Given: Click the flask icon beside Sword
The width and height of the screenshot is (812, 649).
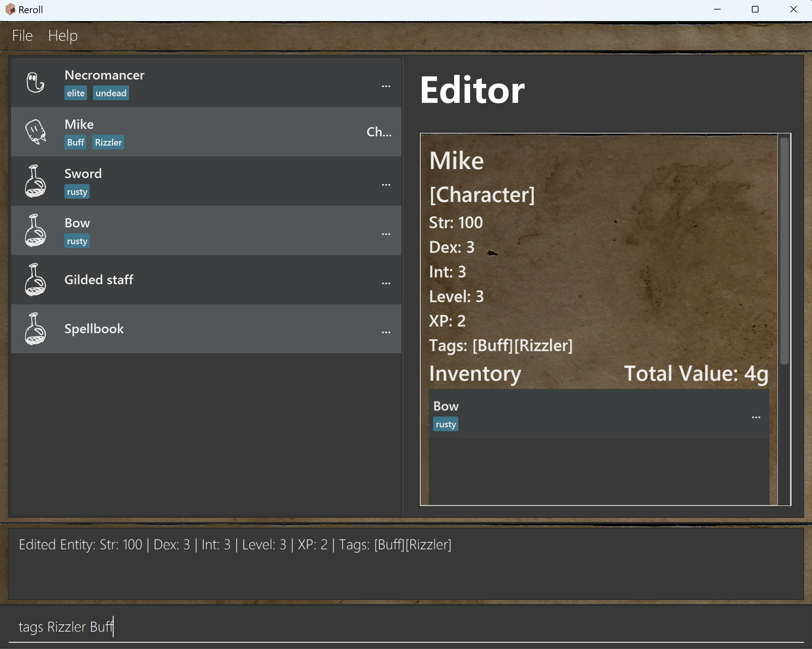Looking at the screenshot, I should click(35, 181).
